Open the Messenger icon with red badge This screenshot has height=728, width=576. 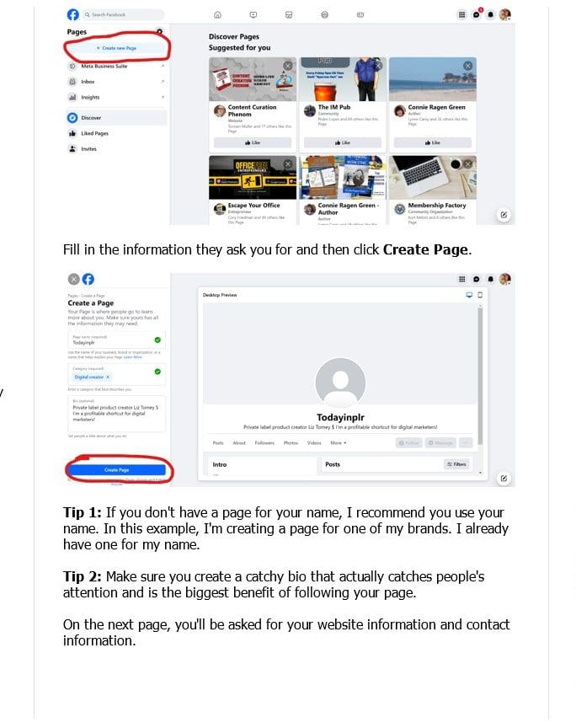click(477, 14)
